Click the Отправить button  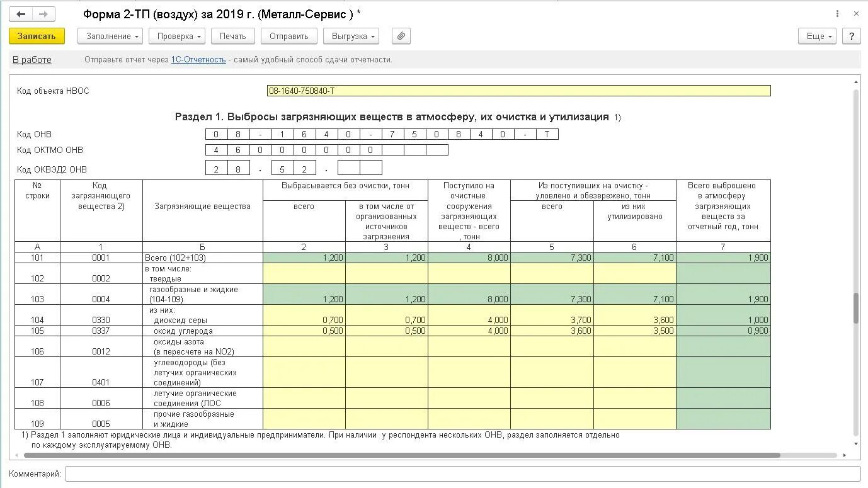(288, 36)
